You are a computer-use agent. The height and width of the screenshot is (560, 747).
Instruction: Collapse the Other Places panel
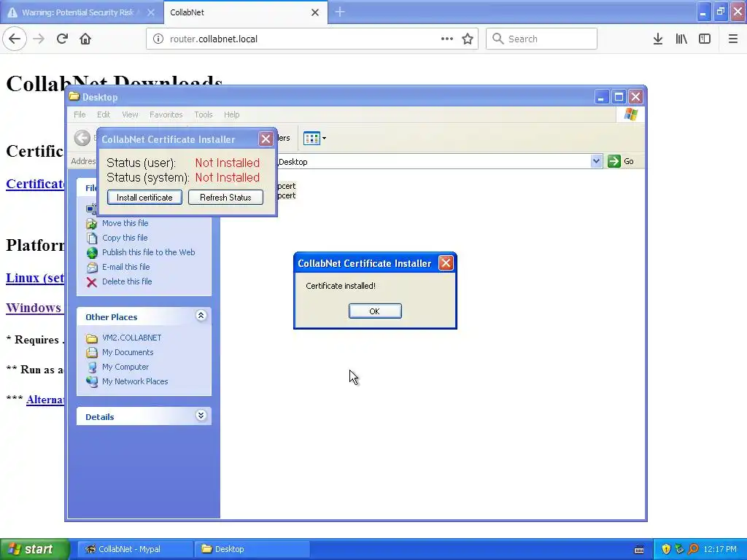(x=201, y=316)
